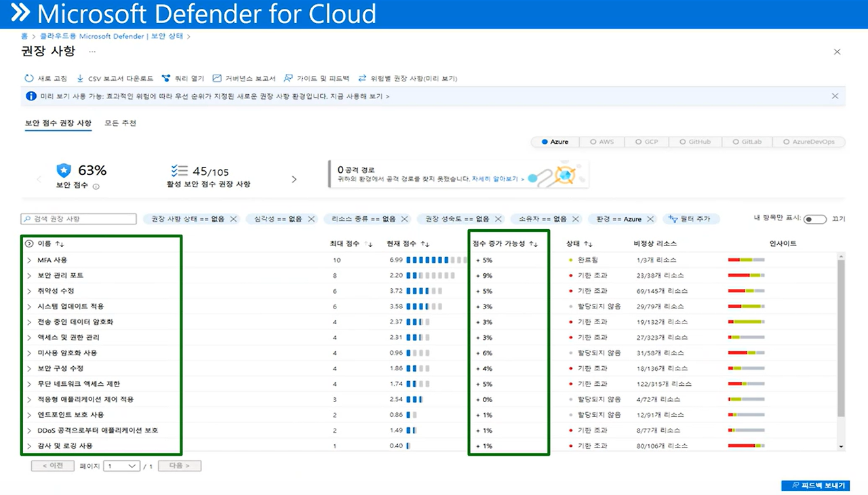Expand the 시스템 업데이트 적용 row
This screenshot has width=868, height=495.
click(x=29, y=306)
